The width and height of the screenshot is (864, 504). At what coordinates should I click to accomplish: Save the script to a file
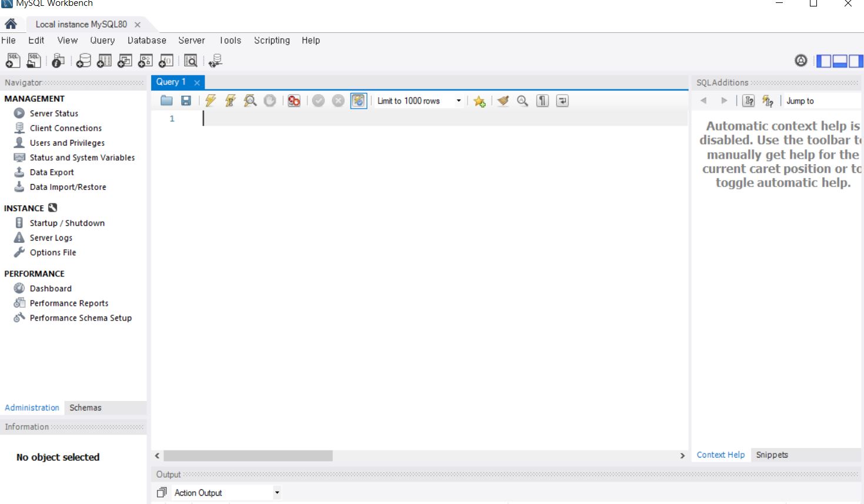[186, 101]
